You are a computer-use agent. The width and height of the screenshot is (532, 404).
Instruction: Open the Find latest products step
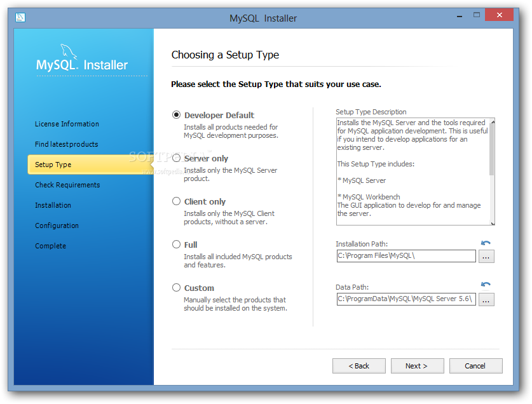point(67,144)
